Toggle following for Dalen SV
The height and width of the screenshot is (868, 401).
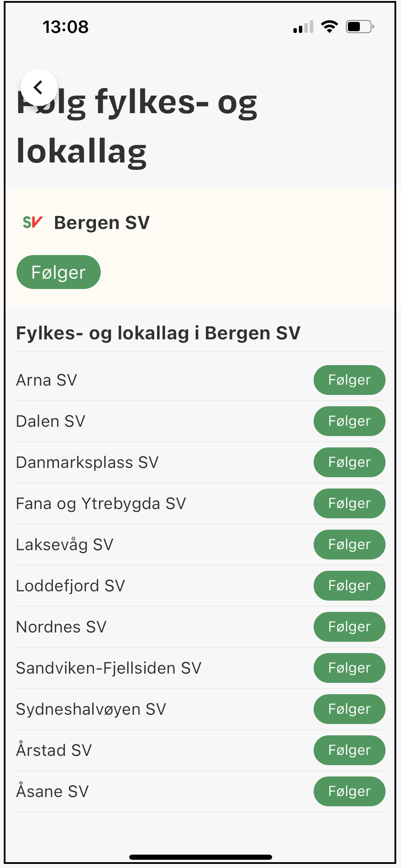[349, 421]
